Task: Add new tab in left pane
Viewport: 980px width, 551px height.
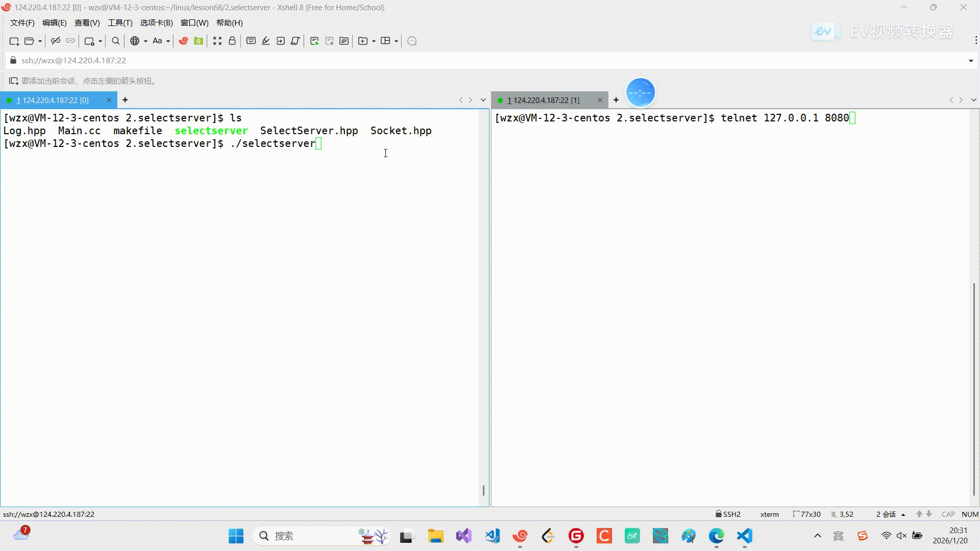Action: (x=125, y=100)
